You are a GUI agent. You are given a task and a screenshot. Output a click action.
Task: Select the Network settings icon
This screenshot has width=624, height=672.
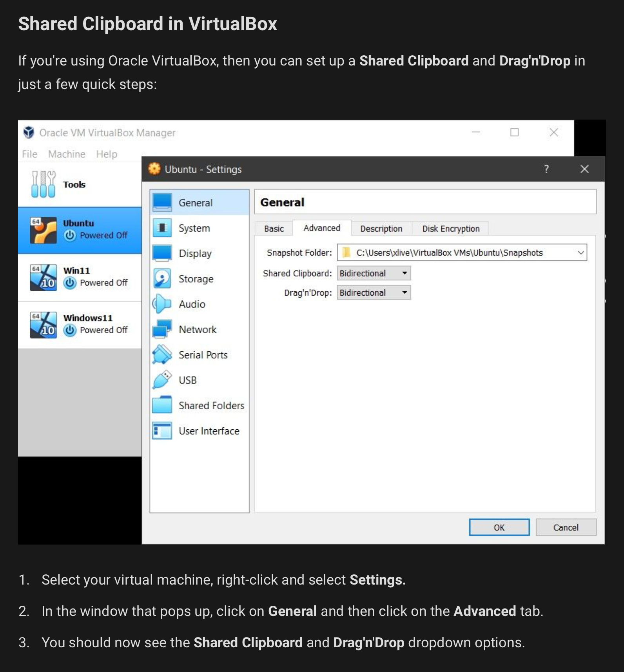[x=162, y=329]
